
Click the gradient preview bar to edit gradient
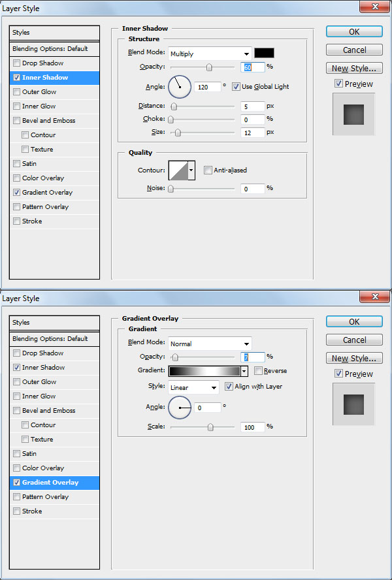[204, 371]
